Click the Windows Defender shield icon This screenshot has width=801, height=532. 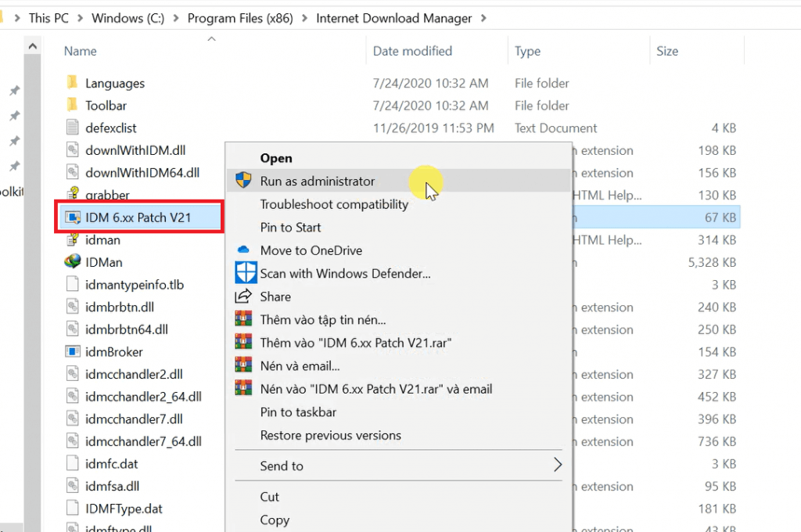tap(246, 273)
